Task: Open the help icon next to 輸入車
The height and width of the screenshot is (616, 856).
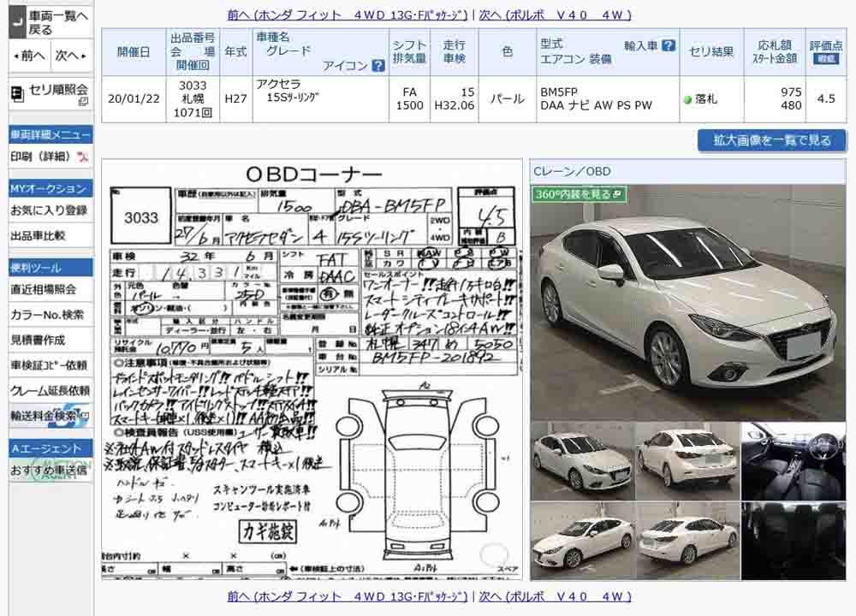Action: point(669,46)
